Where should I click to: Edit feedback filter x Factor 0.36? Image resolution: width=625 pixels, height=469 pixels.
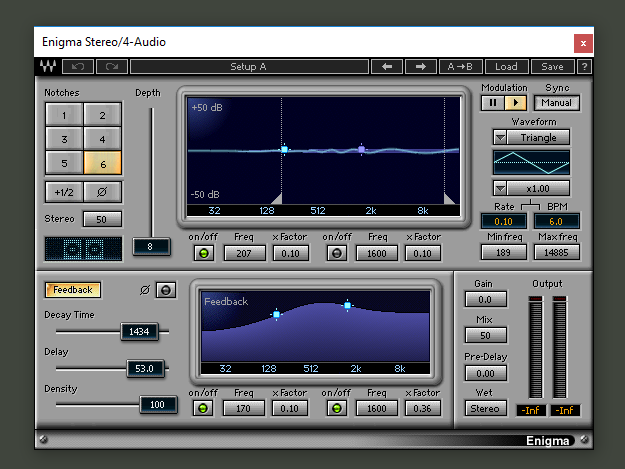[x=423, y=408]
